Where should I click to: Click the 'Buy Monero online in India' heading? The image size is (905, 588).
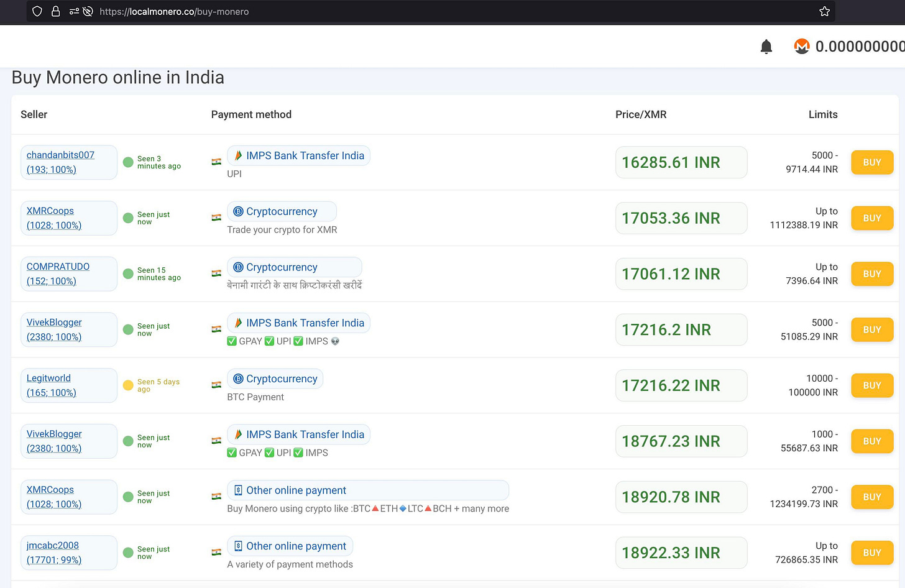[x=118, y=78]
